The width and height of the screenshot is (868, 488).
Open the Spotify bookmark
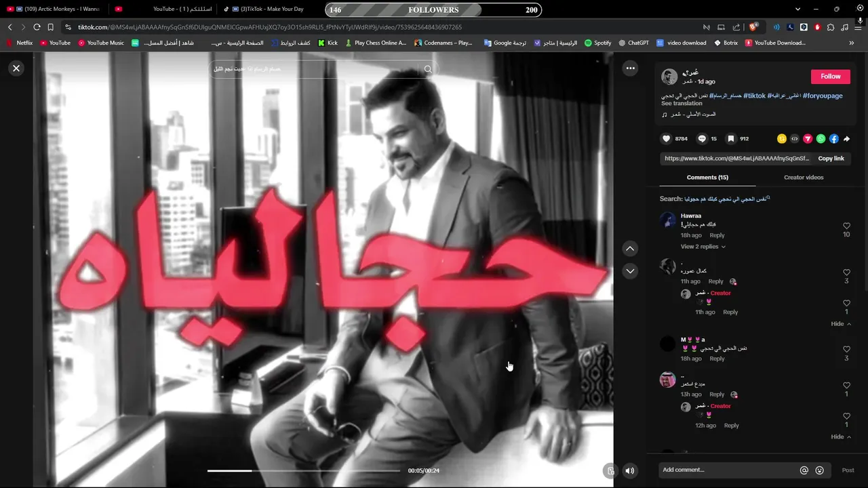point(598,43)
